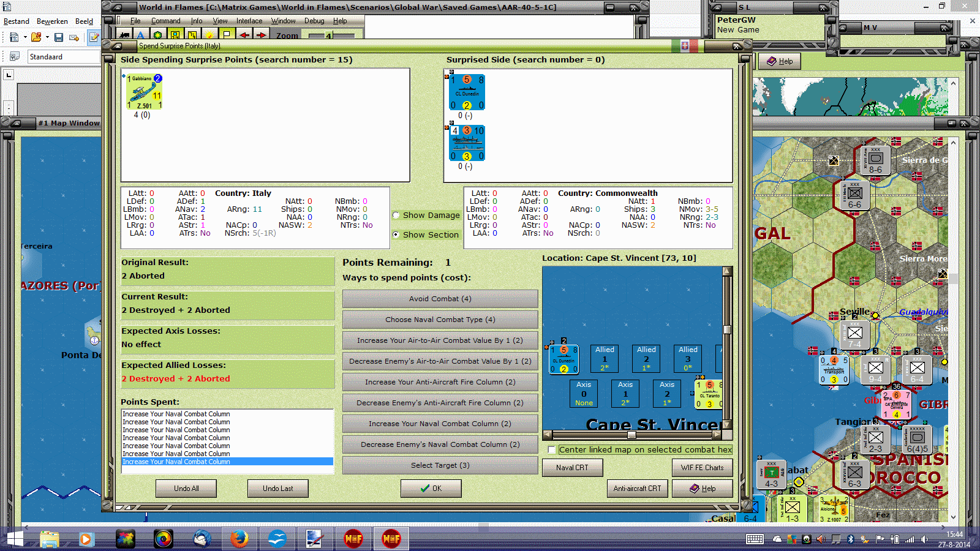Open the Standaard style combo box
980x551 pixels.
tap(64, 57)
